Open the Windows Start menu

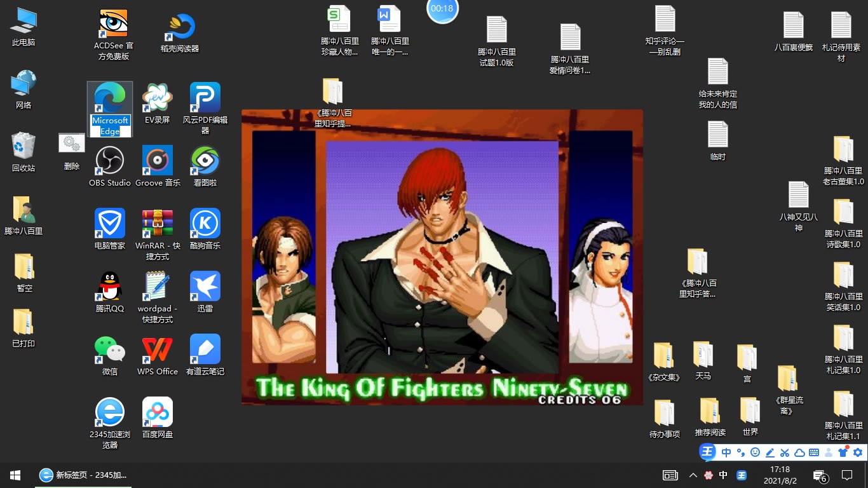pos(15,475)
